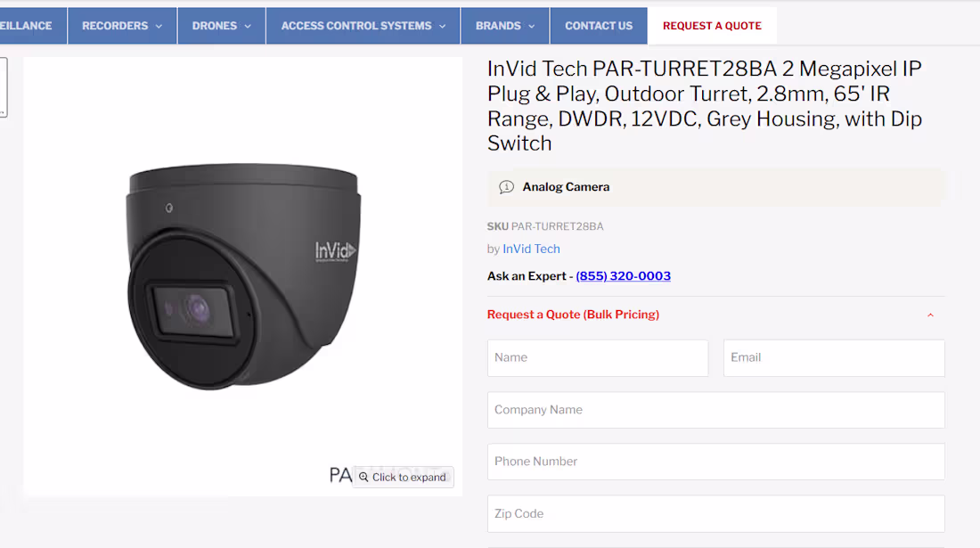Click the SKU PAR-TURRET28BA text
This screenshot has width=980, height=548.
(545, 226)
